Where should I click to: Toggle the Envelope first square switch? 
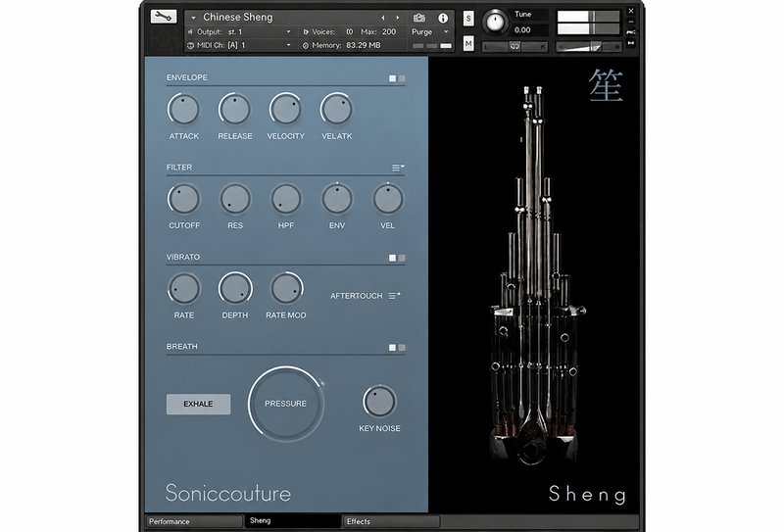click(393, 78)
